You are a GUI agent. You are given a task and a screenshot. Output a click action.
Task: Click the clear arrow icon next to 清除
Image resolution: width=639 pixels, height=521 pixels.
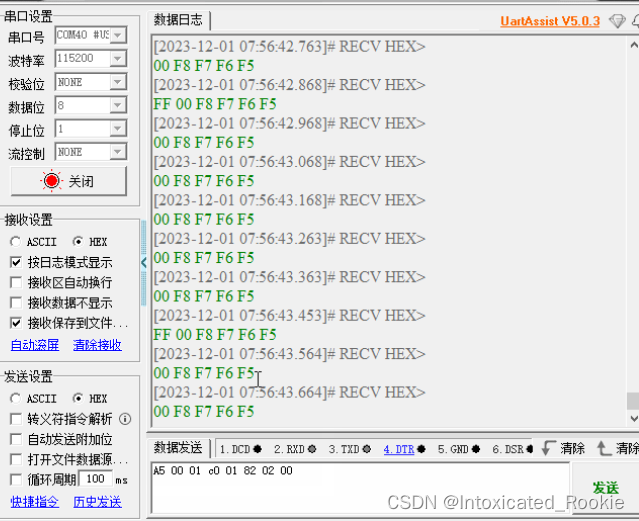tap(549, 448)
